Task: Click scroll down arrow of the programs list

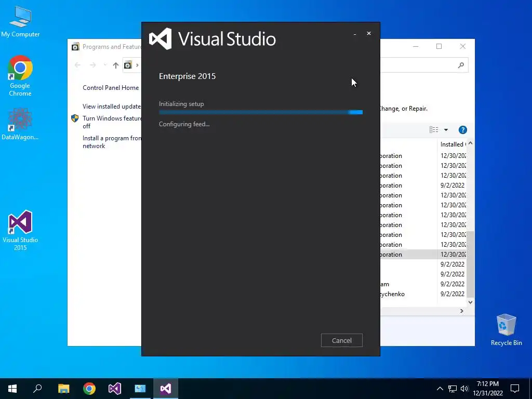Action: (470, 302)
